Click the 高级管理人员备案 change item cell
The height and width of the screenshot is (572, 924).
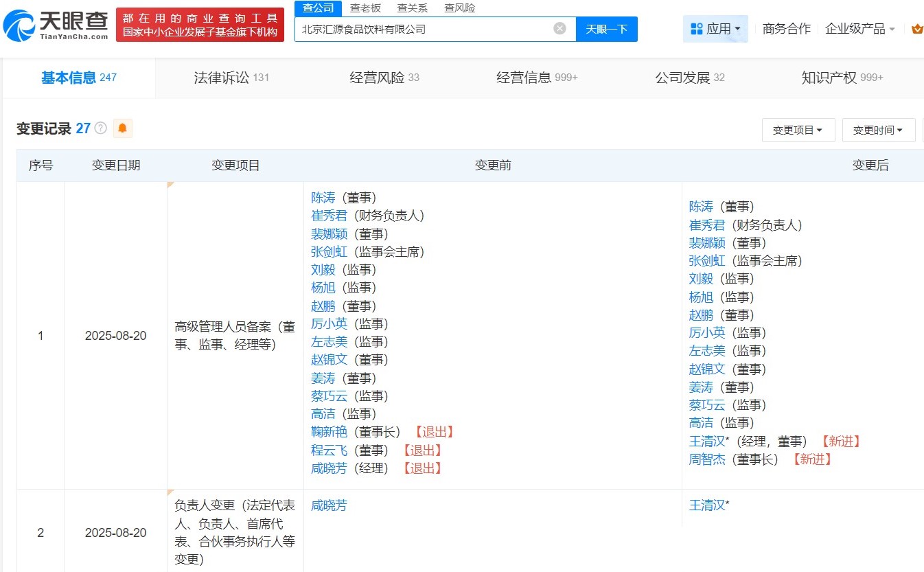coord(235,336)
